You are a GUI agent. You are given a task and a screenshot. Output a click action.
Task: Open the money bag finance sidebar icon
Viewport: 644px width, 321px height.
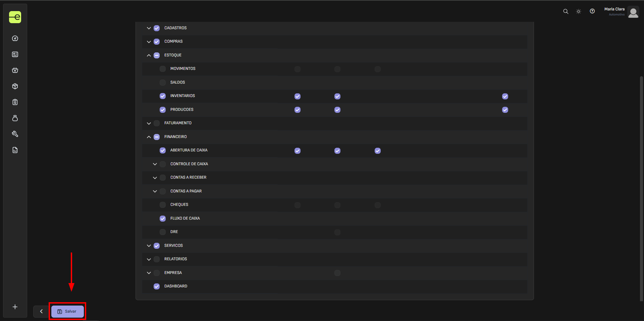[15, 118]
